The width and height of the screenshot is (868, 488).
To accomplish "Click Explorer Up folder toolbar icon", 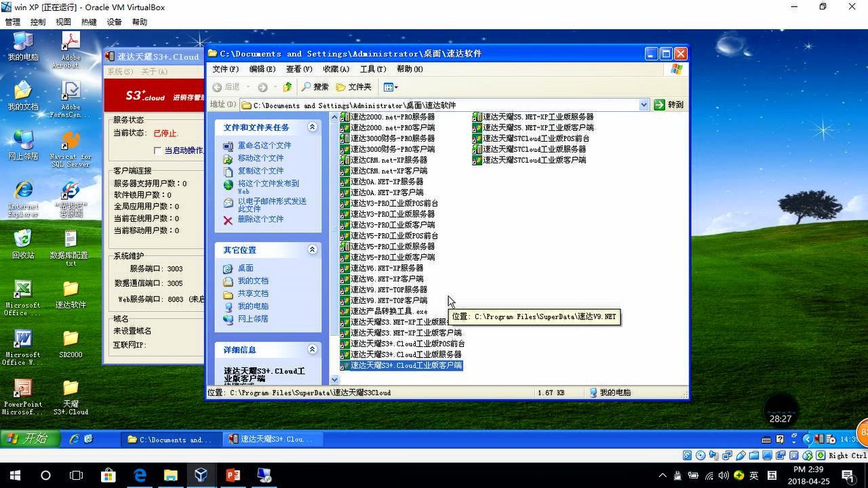I will point(288,87).
